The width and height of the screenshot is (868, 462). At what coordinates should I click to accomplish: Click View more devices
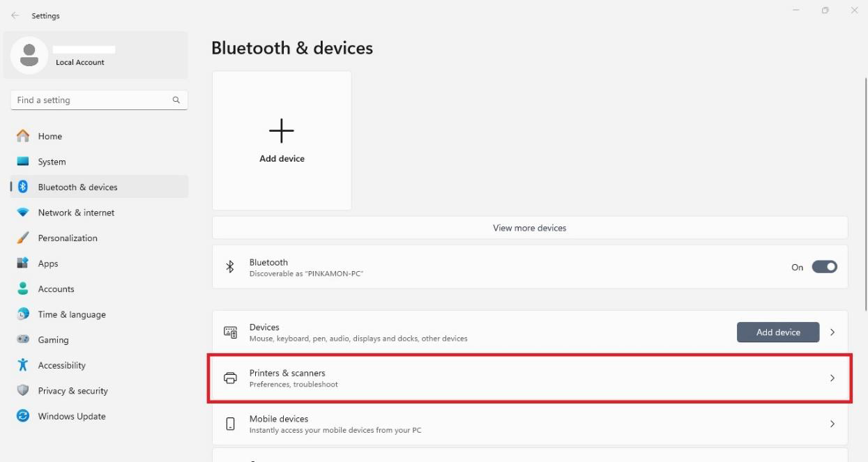coord(529,228)
